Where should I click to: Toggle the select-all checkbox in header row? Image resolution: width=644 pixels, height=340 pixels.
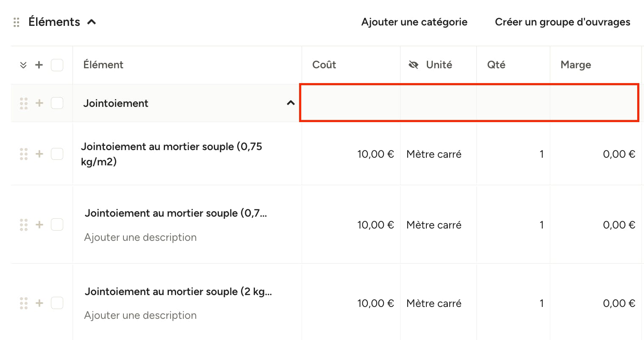57,65
